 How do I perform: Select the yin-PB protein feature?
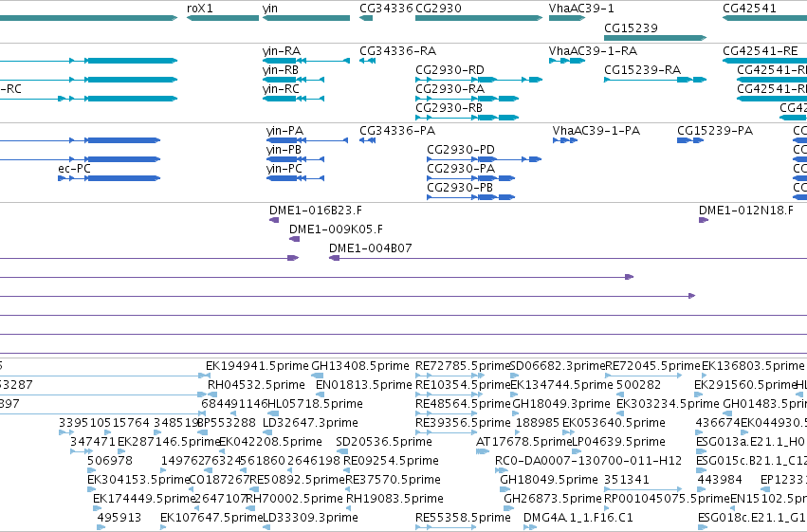point(296,159)
